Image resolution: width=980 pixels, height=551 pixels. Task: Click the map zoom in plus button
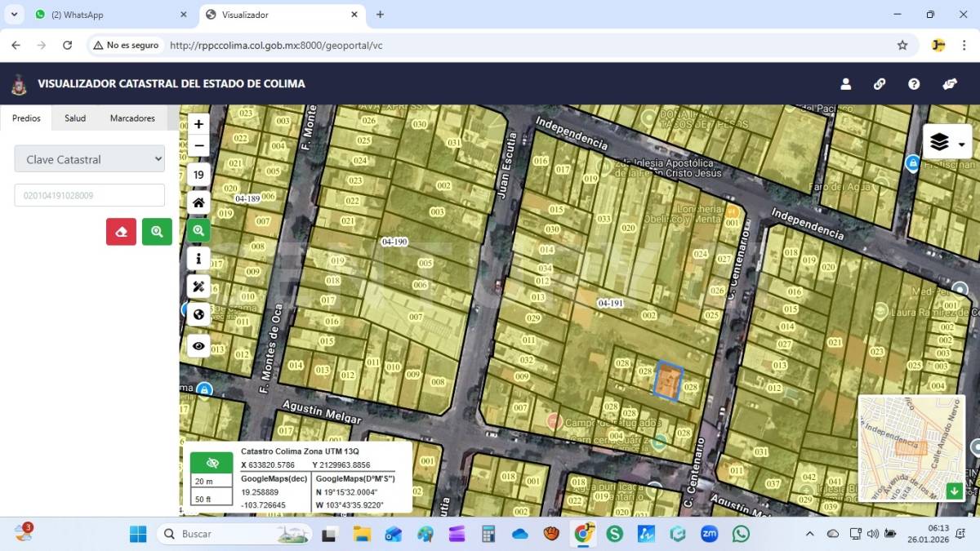click(x=198, y=124)
